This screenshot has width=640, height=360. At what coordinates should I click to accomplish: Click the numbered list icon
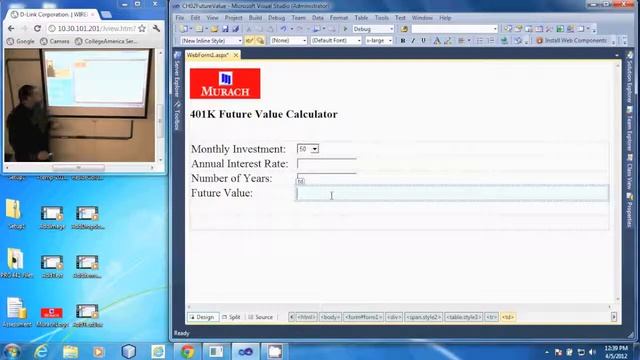point(491,40)
